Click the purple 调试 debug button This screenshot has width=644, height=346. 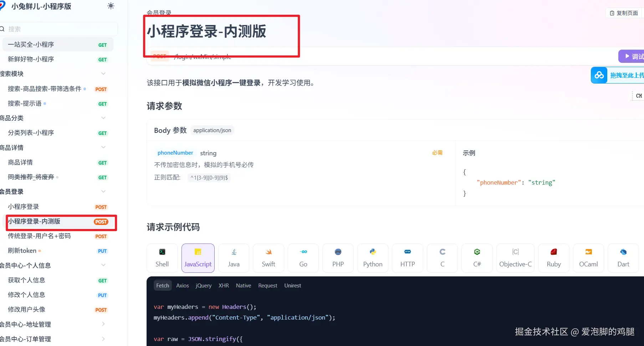pyautogui.click(x=632, y=56)
